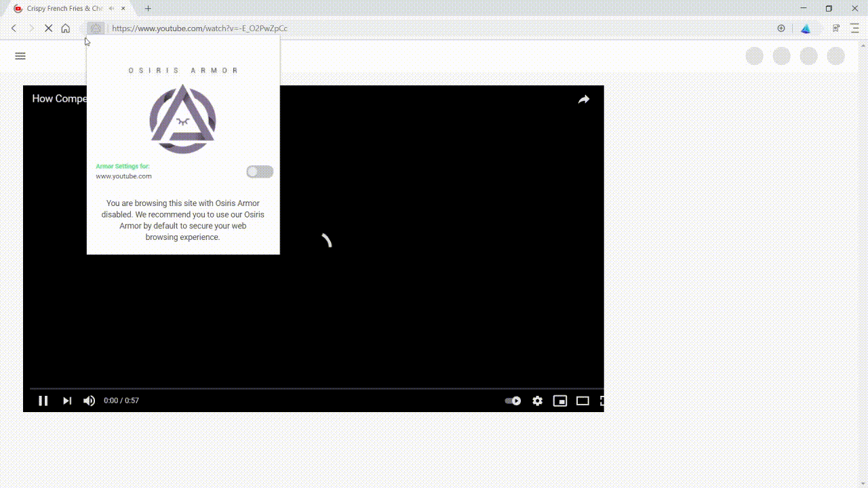Viewport: 868px width, 488px height.
Task: Switch to theater mode
Action: [x=583, y=401]
